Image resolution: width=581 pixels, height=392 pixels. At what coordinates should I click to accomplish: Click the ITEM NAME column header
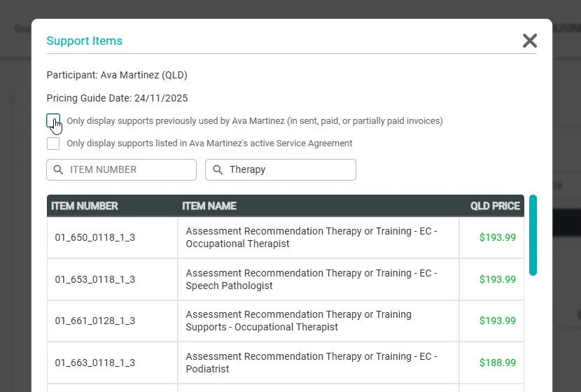pos(209,206)
